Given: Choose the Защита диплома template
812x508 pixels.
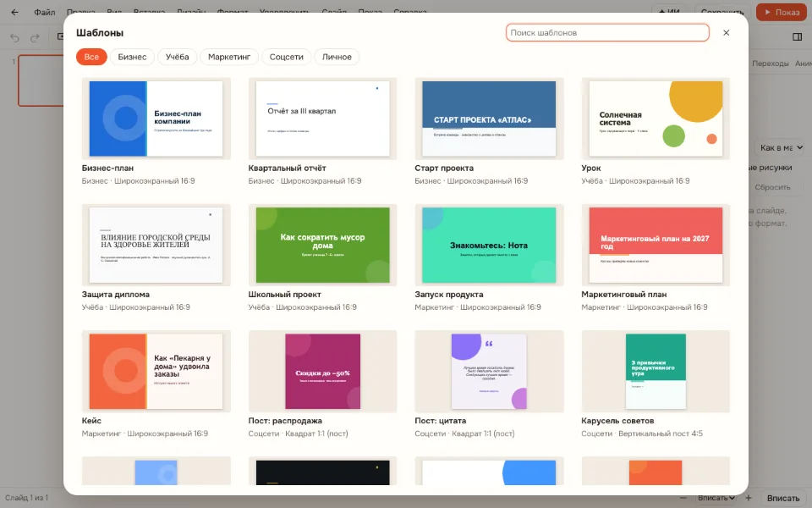Looking at the screenshot, I should (156, 258).
